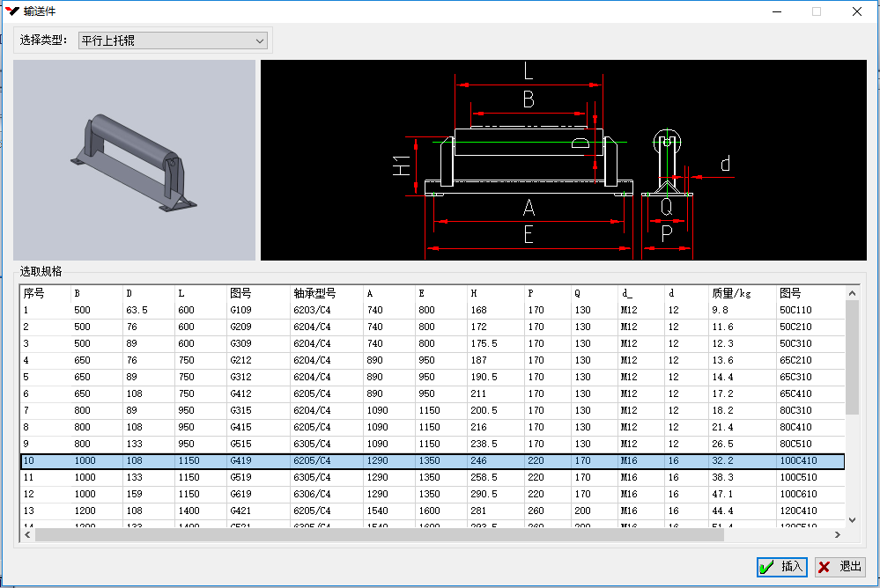Screen dimensions: 880x588
Task: Click the app logo icon in title bar
Action: click(x=12, y=11)
